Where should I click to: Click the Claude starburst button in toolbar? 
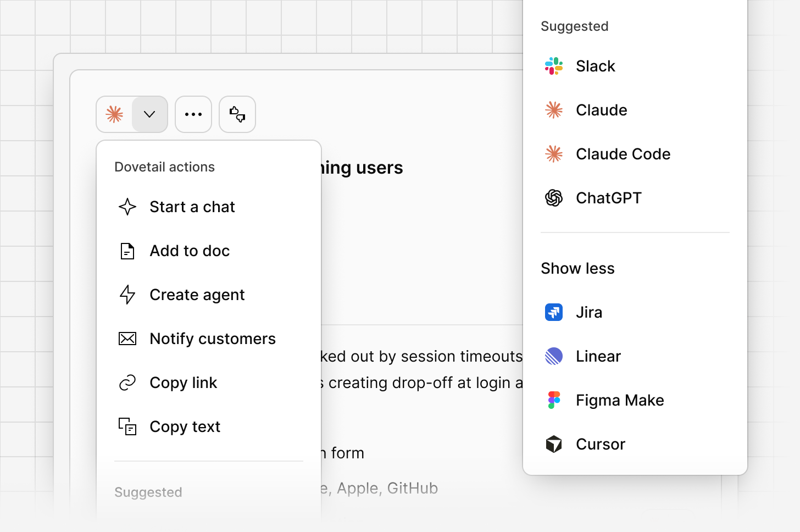point(114,114)
